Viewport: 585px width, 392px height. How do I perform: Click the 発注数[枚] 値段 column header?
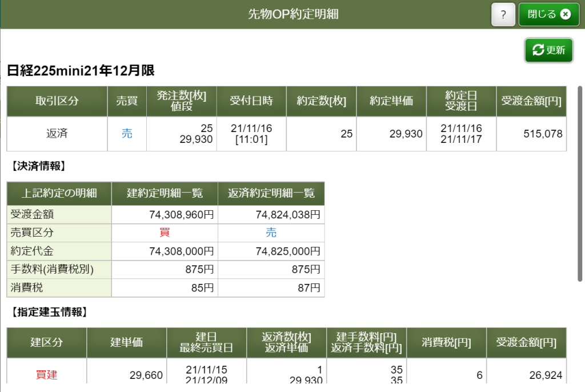181,101
